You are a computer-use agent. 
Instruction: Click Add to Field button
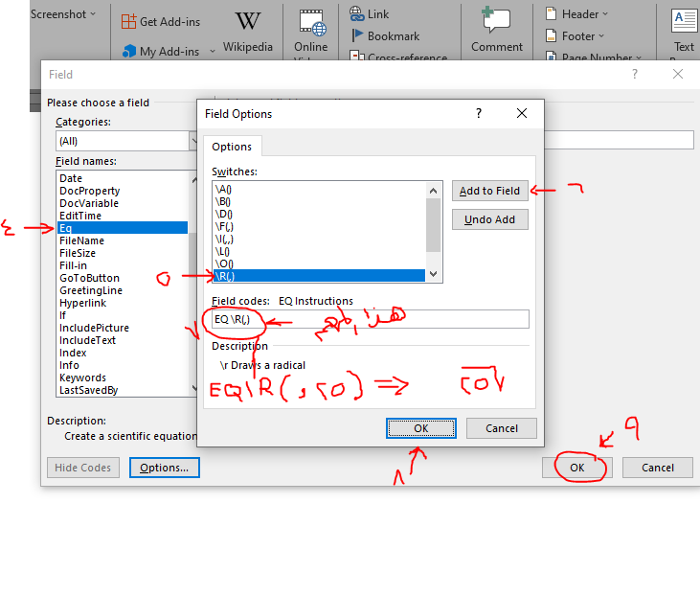point(489,191)
